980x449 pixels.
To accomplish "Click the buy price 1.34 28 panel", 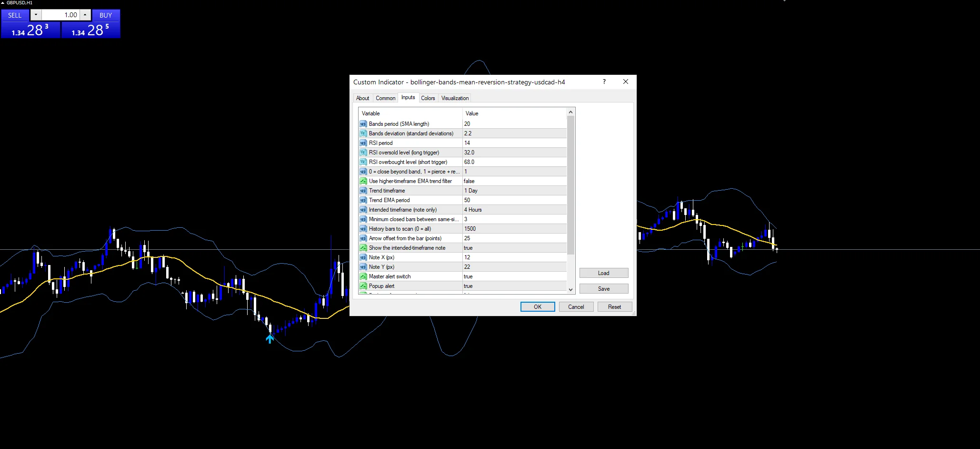I will 90,30.
